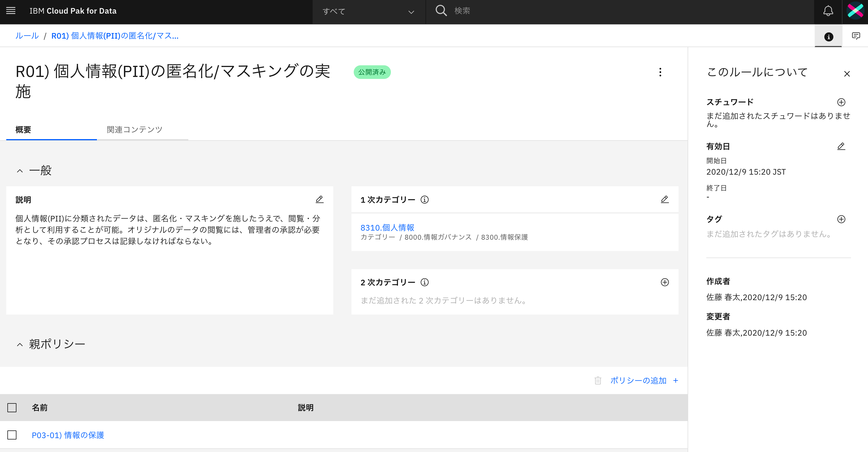Viewport: 868px width, 452px height.
Task: Edit the 1 次カテゴリー primary category
Action: point(665,199)
